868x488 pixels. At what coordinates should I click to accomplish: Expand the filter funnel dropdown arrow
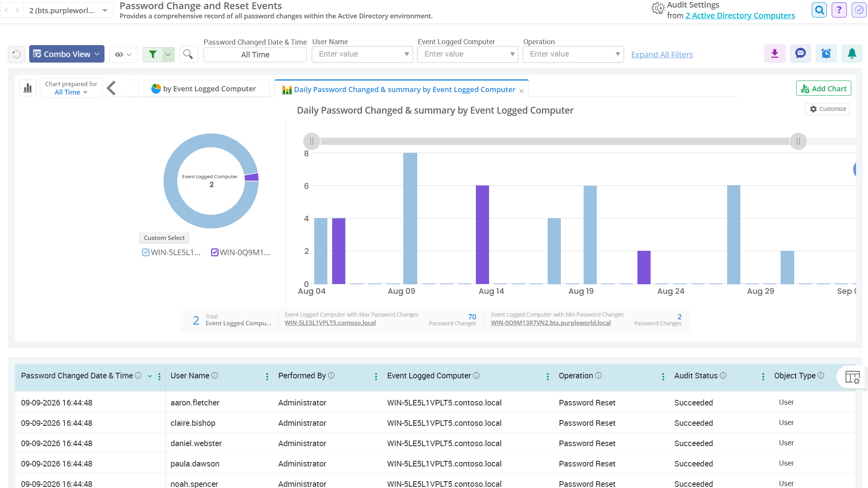pyautogui.click(x=168, y=54)
